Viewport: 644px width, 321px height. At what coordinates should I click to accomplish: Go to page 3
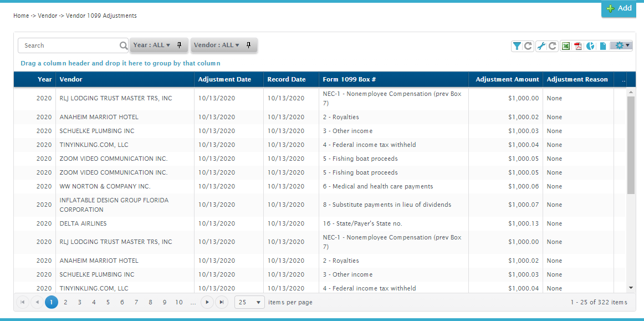(80, 303)
